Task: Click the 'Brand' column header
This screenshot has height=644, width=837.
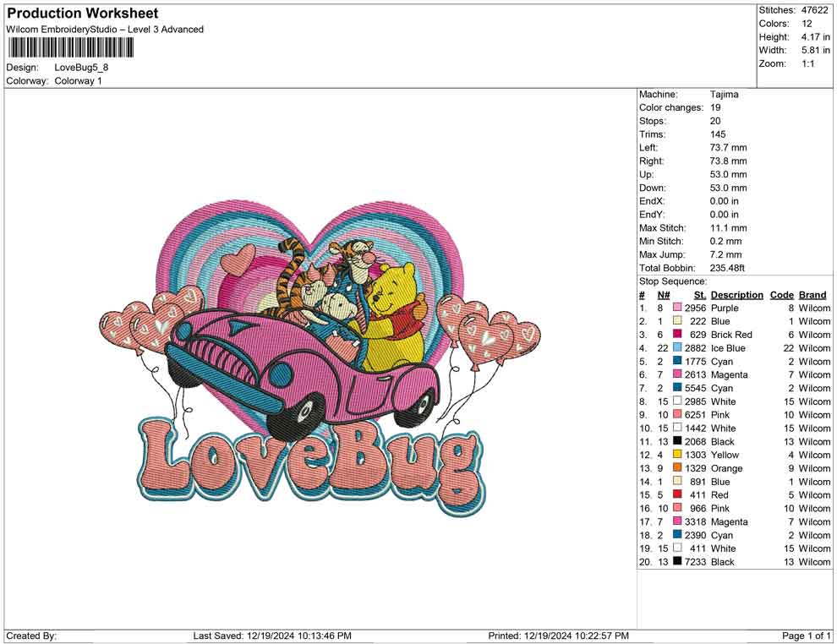Action: [x=812, y=295]
